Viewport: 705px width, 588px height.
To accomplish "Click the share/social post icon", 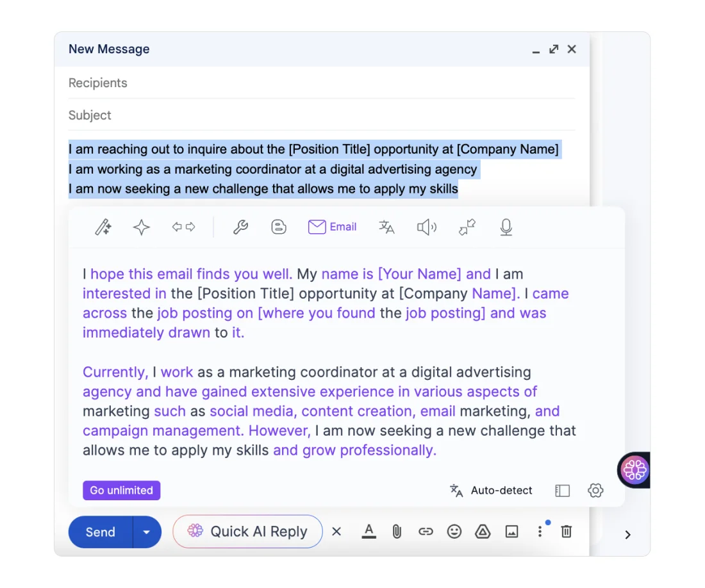I will pyautogui.click(x=467, y=227).
